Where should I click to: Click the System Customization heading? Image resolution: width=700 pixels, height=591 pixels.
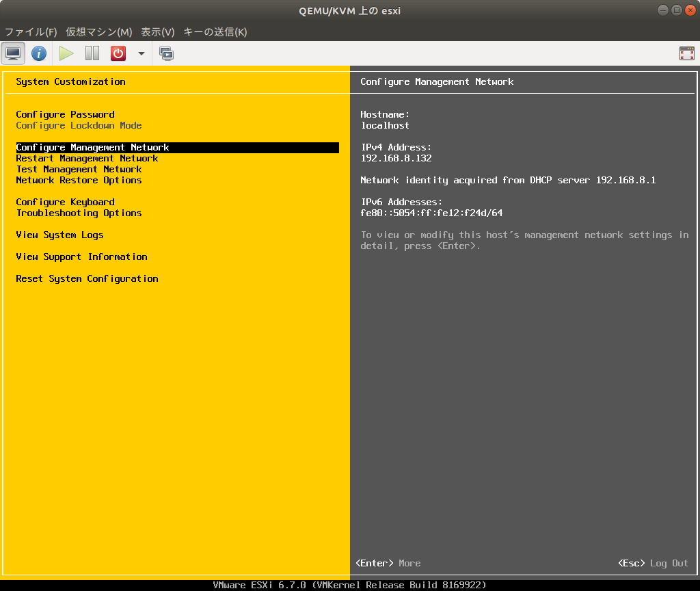[x=70, y=82]
